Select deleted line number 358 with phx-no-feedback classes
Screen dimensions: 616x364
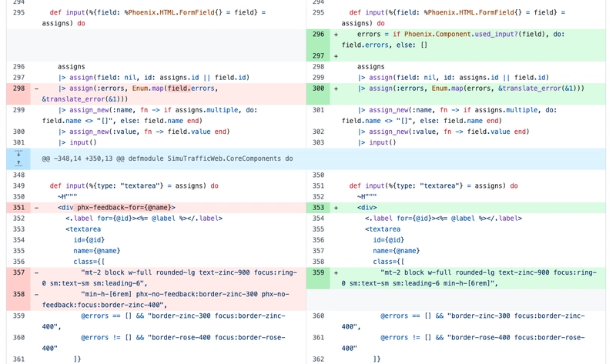(18, 294)
